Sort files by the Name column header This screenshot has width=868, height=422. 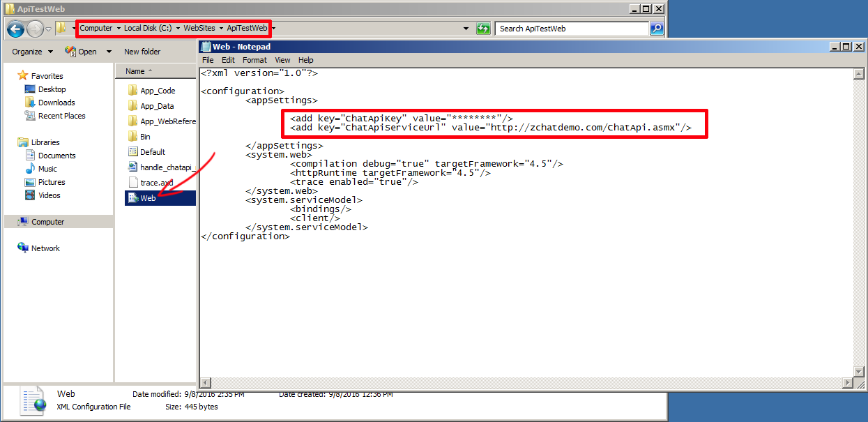[157, 71]
